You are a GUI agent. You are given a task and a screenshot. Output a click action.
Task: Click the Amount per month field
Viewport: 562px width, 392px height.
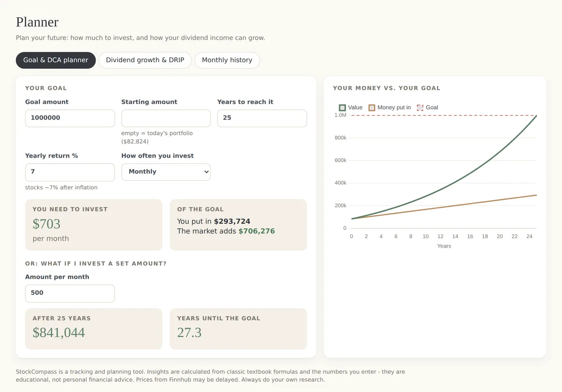70,293
